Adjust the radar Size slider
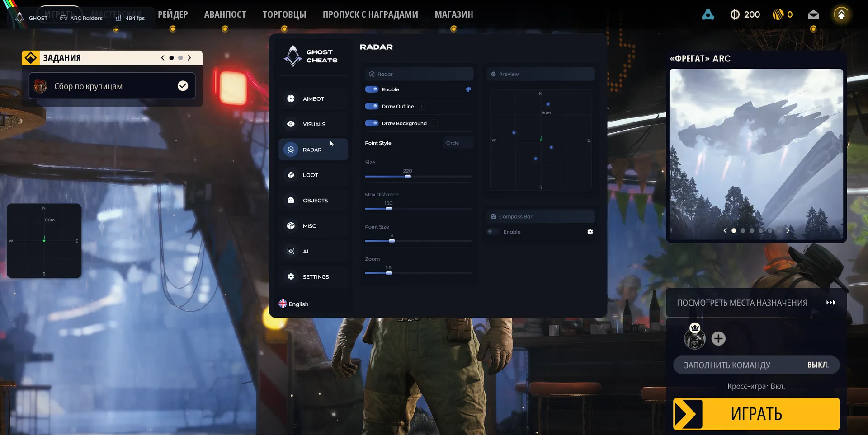 click(x=418, y=177)
